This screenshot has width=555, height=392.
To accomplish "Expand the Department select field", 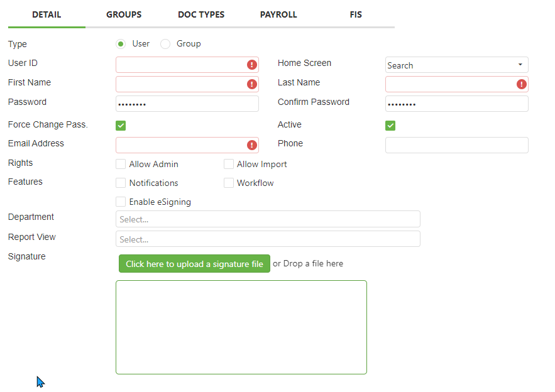I will (x=268, y=219).
